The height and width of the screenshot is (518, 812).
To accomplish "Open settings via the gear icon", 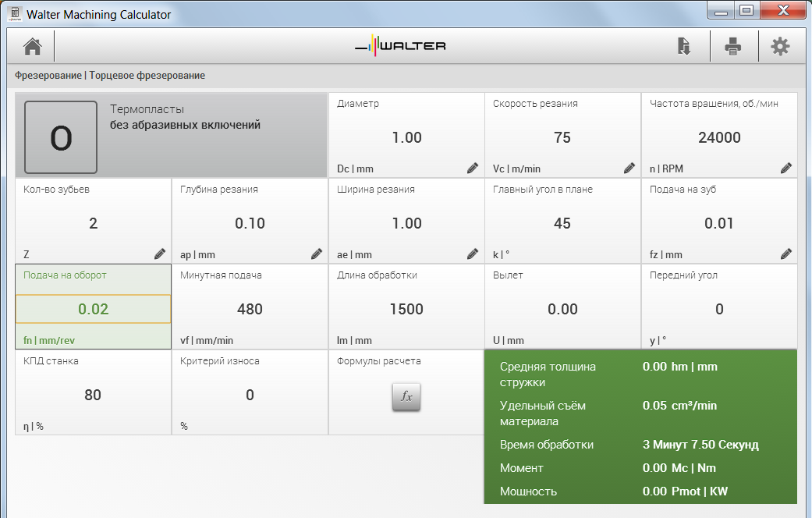I will (780, 47).
